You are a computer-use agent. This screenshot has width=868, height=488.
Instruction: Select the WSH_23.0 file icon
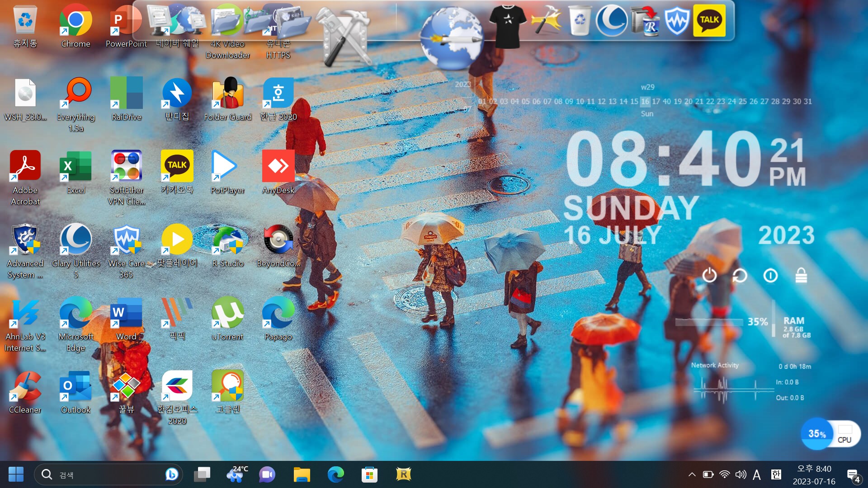(25, 99)
